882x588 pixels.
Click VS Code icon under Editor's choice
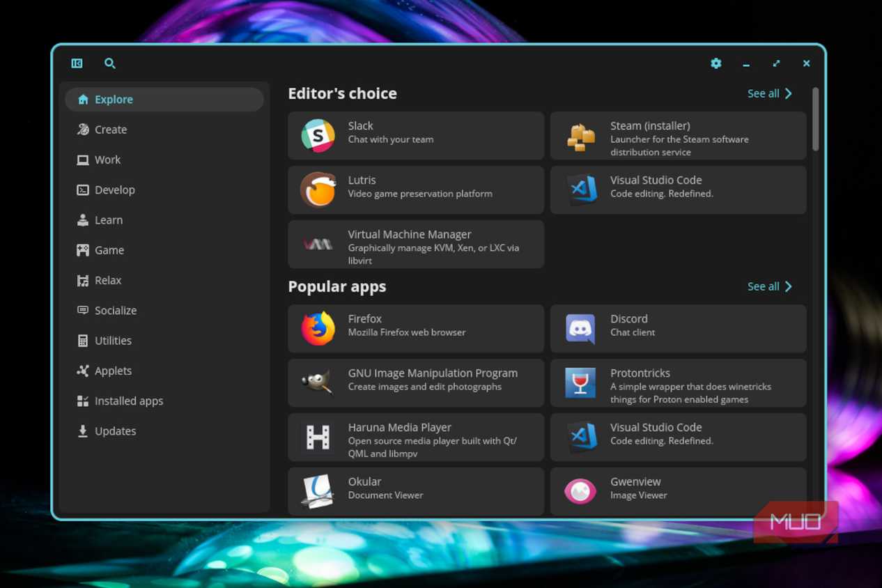tap(581, 189)
